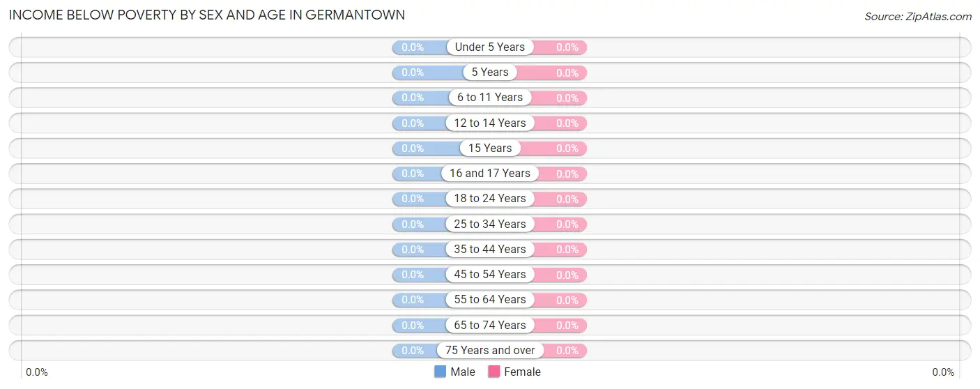Select the 75 Years and over label
This screenshot has width=980, height=389.
pyautogui.click(x=490, y=351)
